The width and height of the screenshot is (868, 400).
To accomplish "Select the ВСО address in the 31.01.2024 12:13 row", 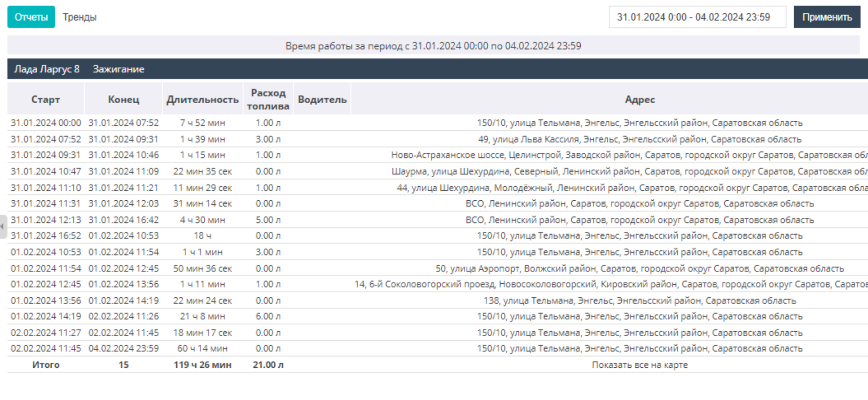I will coord(640,220).
